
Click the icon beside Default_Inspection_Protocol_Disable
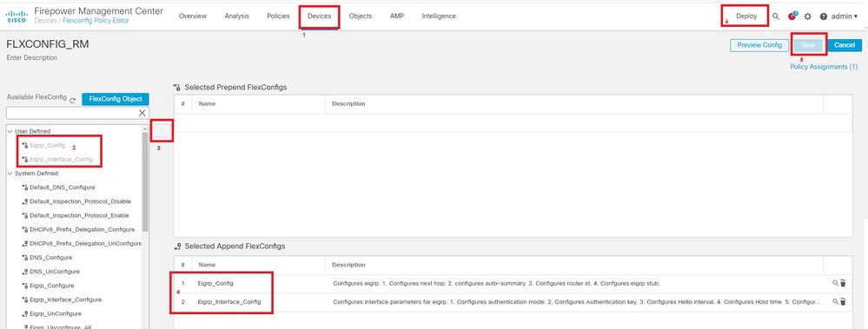click(25, 201)
